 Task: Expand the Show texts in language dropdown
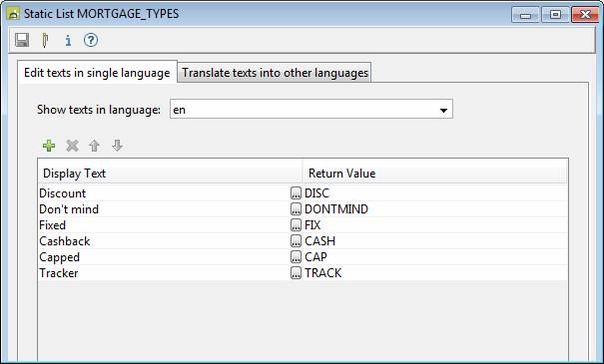click(x=443, y=110)
